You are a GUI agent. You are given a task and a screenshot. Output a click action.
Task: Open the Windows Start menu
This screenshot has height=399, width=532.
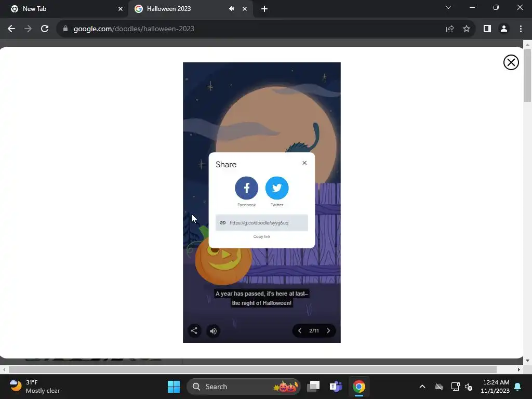pos(174,387)
